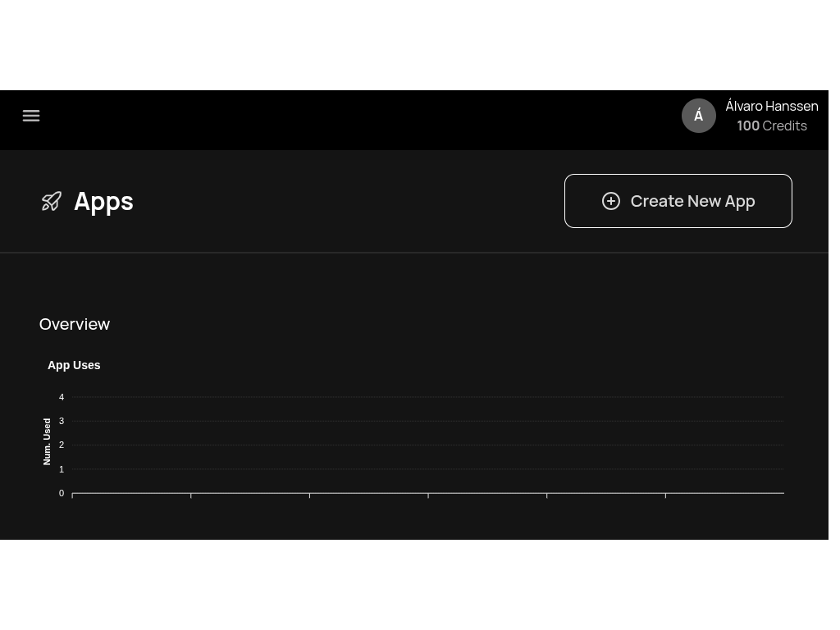
Task: Click the plus-circle icon in Create New App
Action: click(x=611, y=201)
